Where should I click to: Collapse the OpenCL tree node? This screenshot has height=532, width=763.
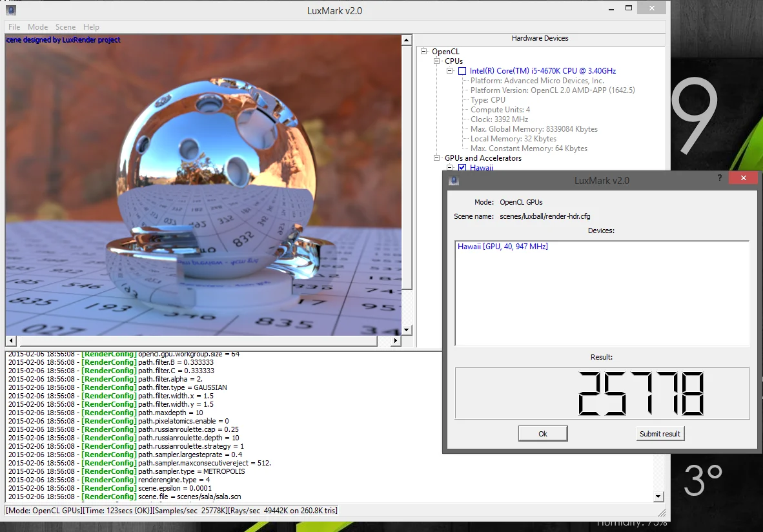click(424, 51)
